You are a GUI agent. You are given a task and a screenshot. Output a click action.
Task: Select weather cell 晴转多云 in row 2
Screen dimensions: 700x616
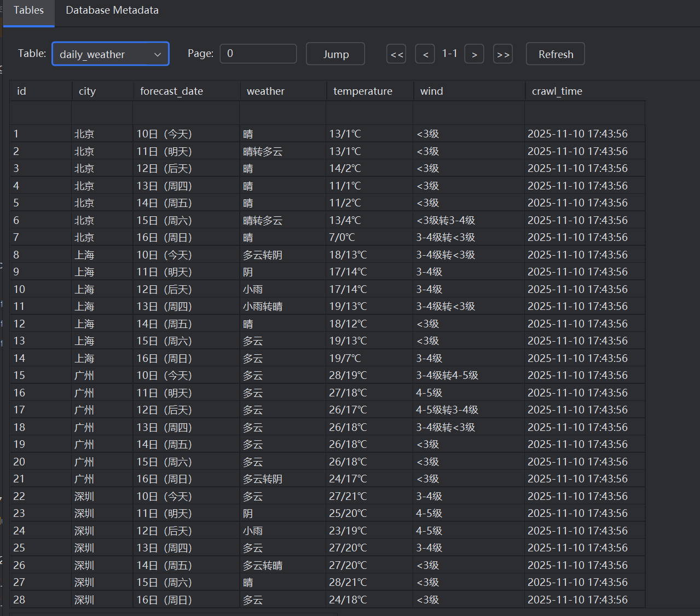[283, 151]
